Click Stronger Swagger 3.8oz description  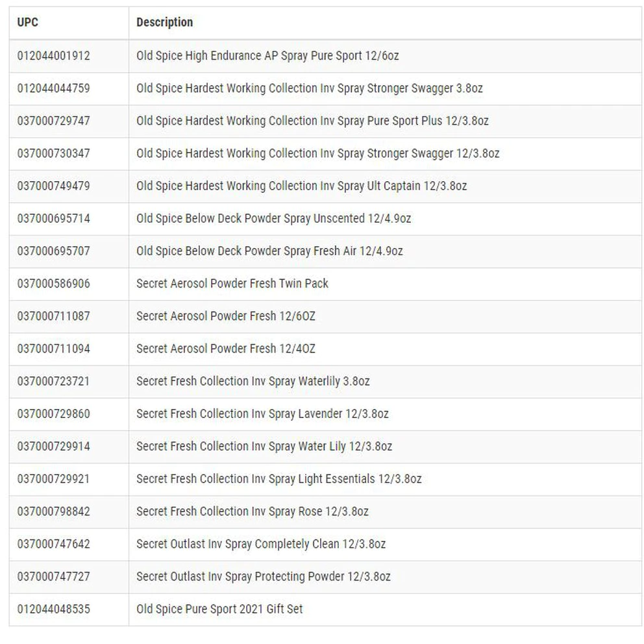coord(309,88)
